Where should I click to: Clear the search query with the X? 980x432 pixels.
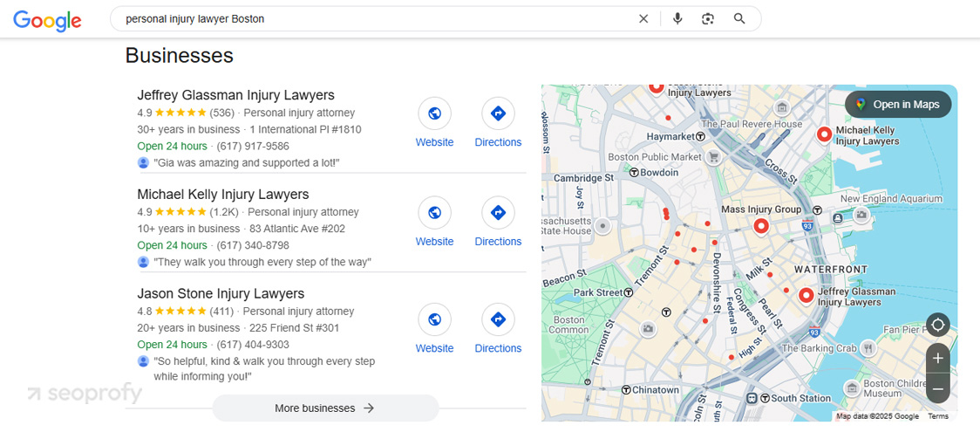coord(643,18)
